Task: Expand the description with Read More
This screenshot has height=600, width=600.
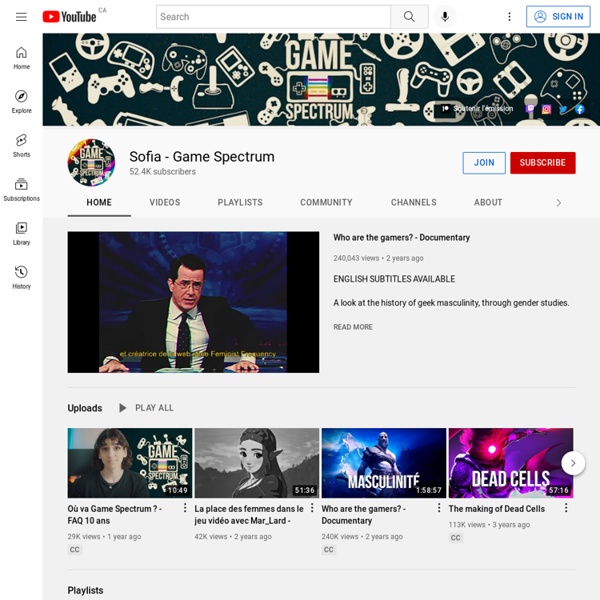Action: click(353, 327)
